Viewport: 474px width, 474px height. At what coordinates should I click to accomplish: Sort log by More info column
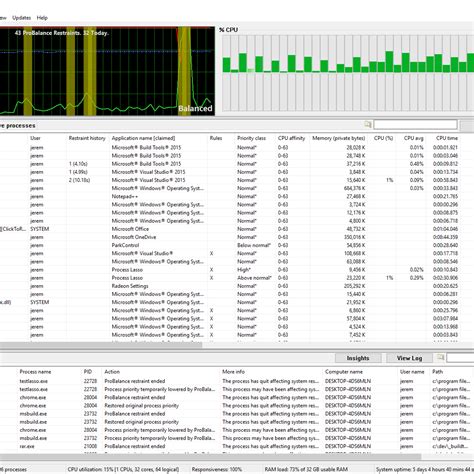[x=233, y=372]
